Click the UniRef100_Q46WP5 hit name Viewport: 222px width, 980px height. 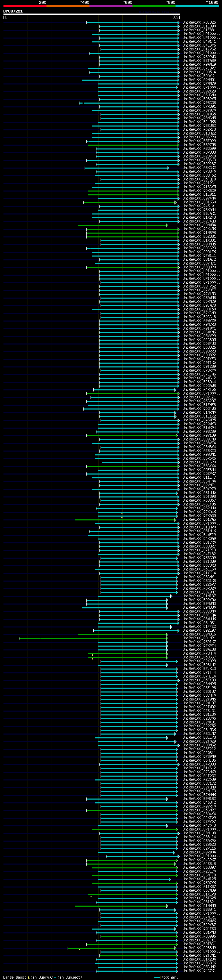click(x=199, y=420)
